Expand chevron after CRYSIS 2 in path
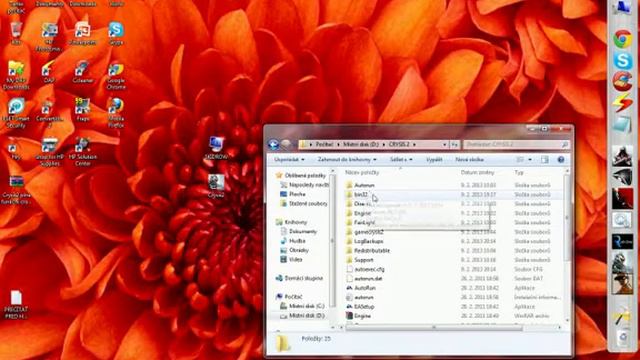The height and width of the screenshot is (360, 640). 414,144
